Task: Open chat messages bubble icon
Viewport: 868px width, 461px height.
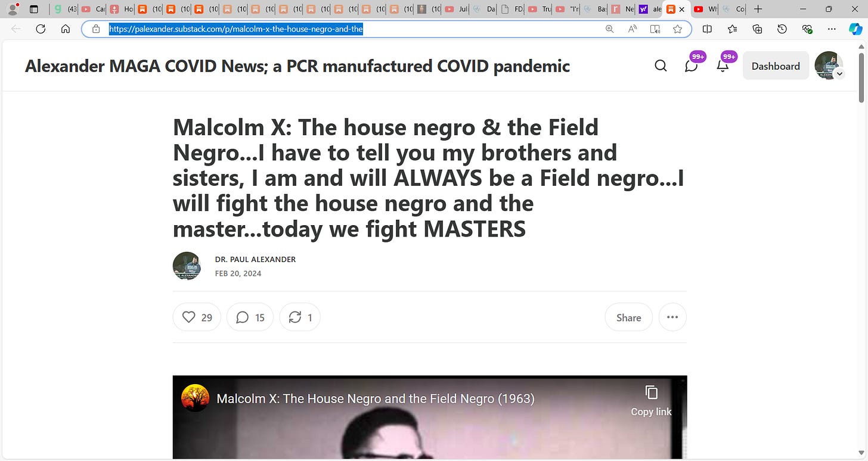Action: (691, 66)
